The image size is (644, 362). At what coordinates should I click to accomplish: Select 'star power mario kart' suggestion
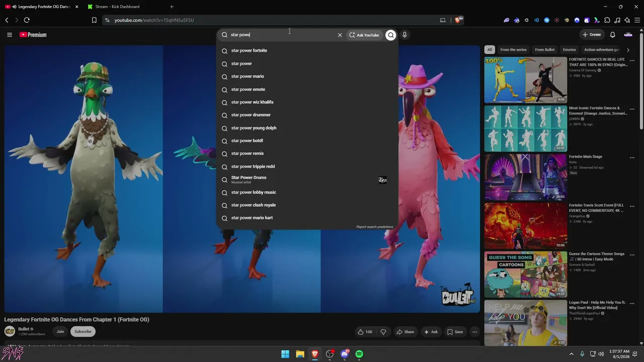(307, 218)
